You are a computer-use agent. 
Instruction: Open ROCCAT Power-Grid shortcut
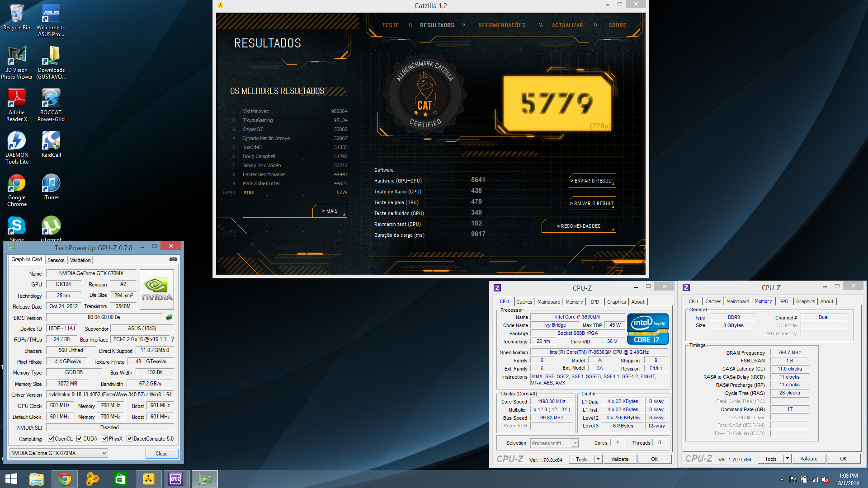point(51,105)
